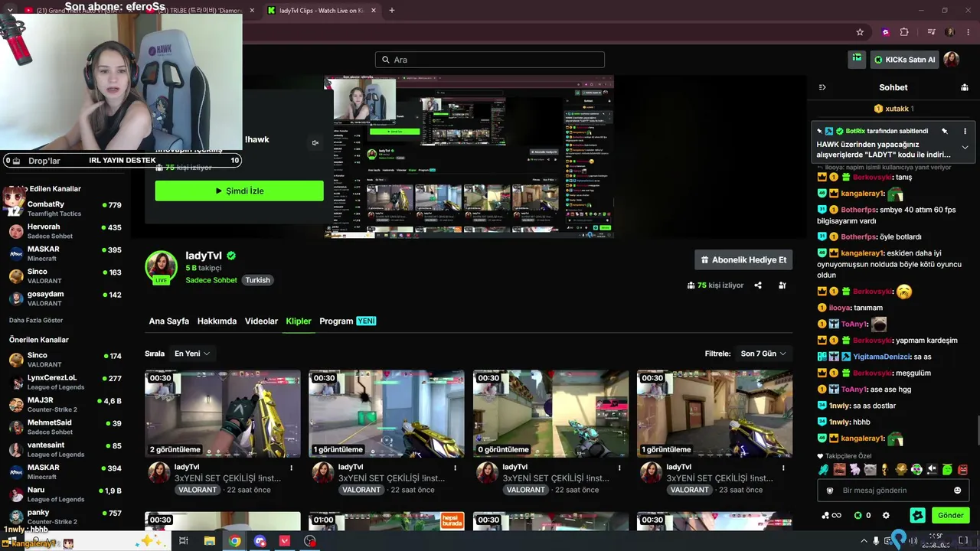
Task: Open options menu for the 0 görüntüleme clip
Action: pos(619,468)
